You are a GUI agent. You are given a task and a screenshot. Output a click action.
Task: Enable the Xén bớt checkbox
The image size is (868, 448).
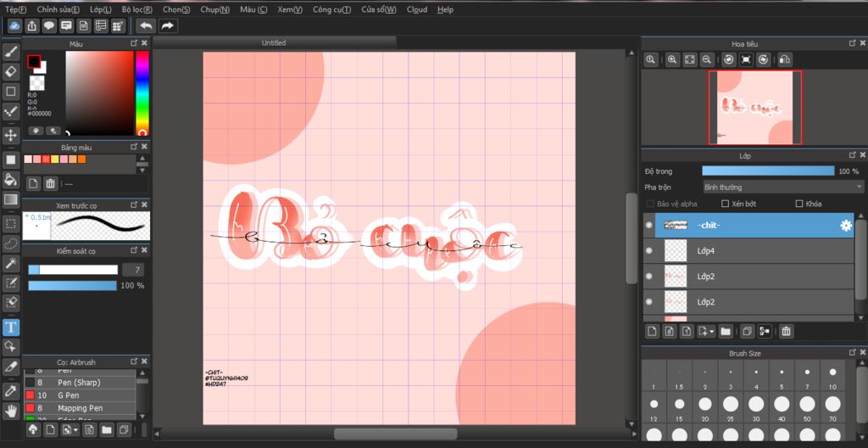pyautogui.click(x=726, y=204)
